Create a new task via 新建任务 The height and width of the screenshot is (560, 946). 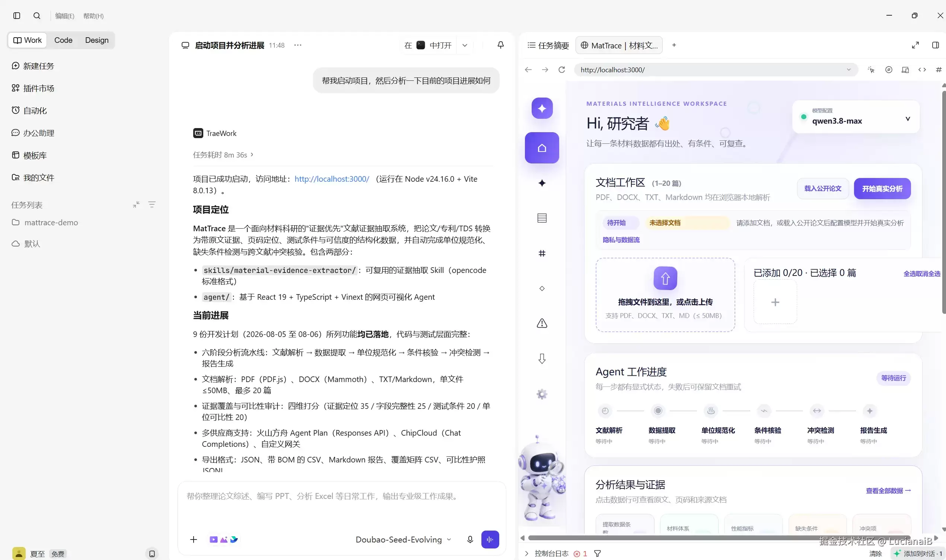click(33, 66)
